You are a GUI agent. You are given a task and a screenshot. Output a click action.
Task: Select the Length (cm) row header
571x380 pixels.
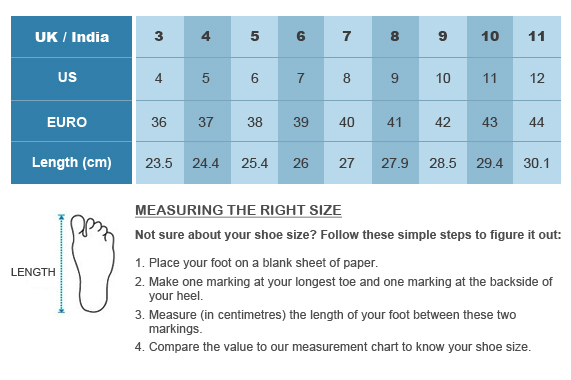[x=71, y=163]
